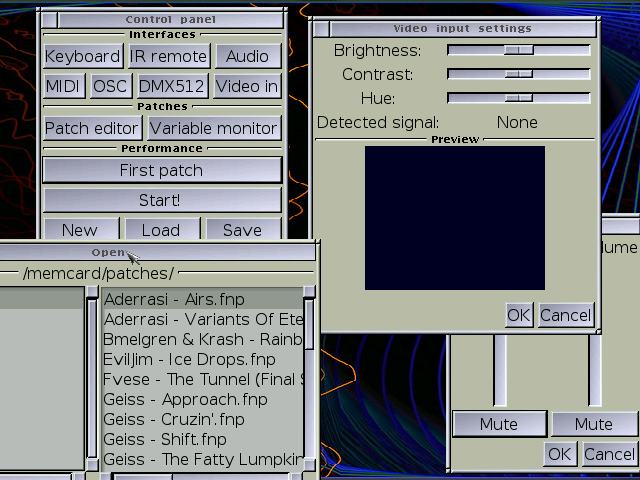This screenshot has width=640, height=480.
Task: Toggle the right Mute button
Action: tap(593, 424)
